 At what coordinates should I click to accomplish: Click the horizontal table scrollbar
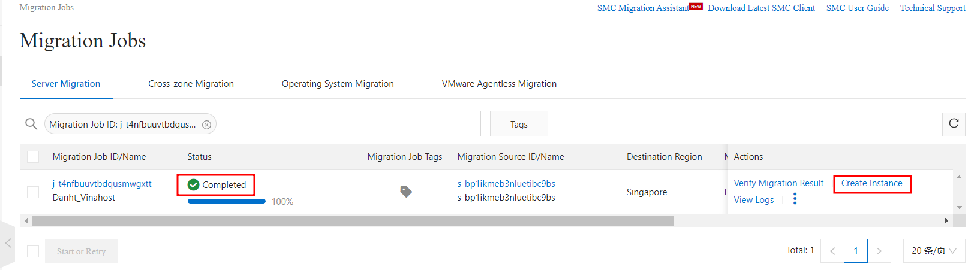point(353,221)
